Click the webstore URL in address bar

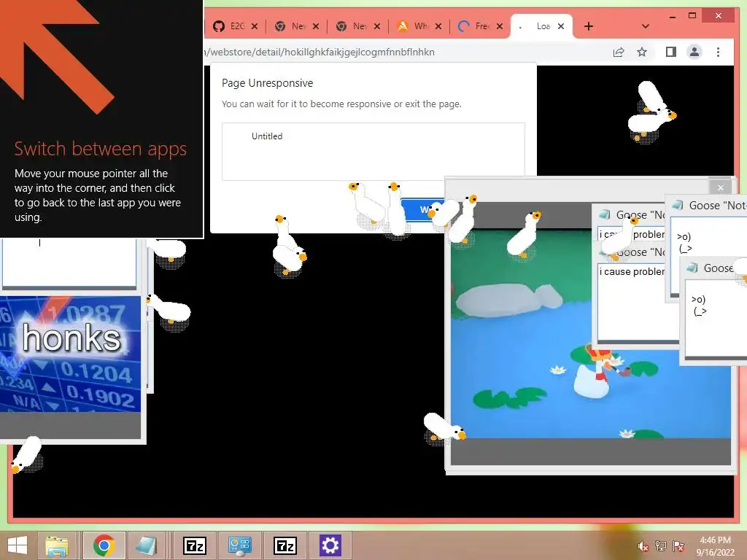tap(320, 52)
